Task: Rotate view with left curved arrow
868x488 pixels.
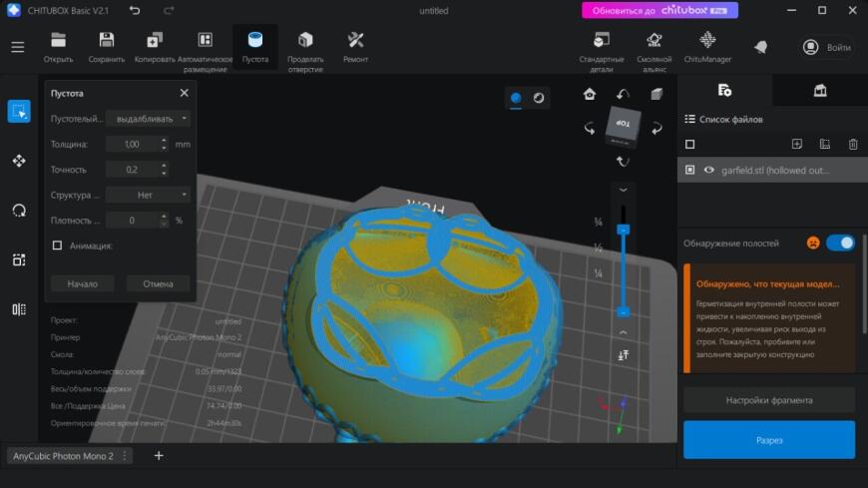Action: [x=590, y=129]
